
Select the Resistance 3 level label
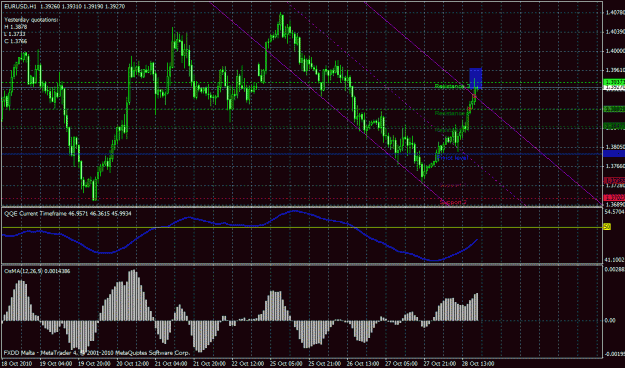pyautogui.click(x=452, y=86)
